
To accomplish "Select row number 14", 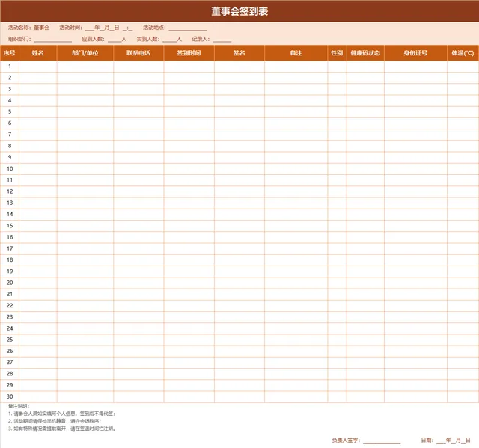I will point(10,214).
